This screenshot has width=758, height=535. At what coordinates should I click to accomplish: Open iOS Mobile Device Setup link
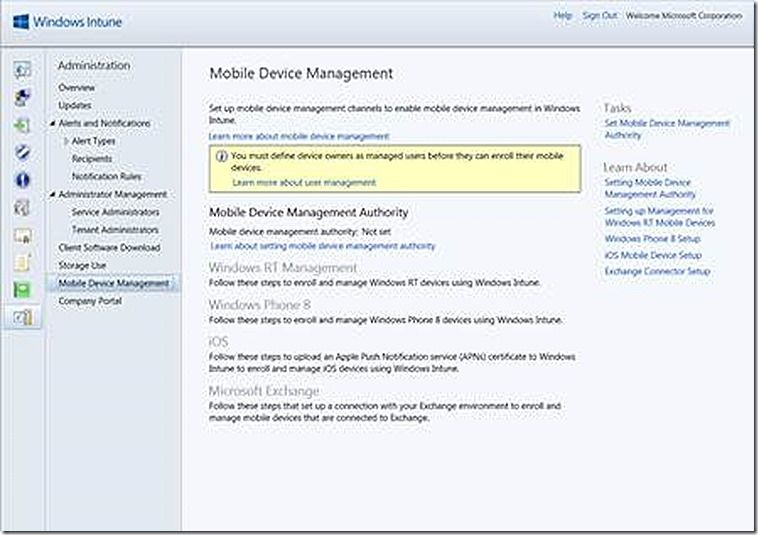click(x=653, y=255)
